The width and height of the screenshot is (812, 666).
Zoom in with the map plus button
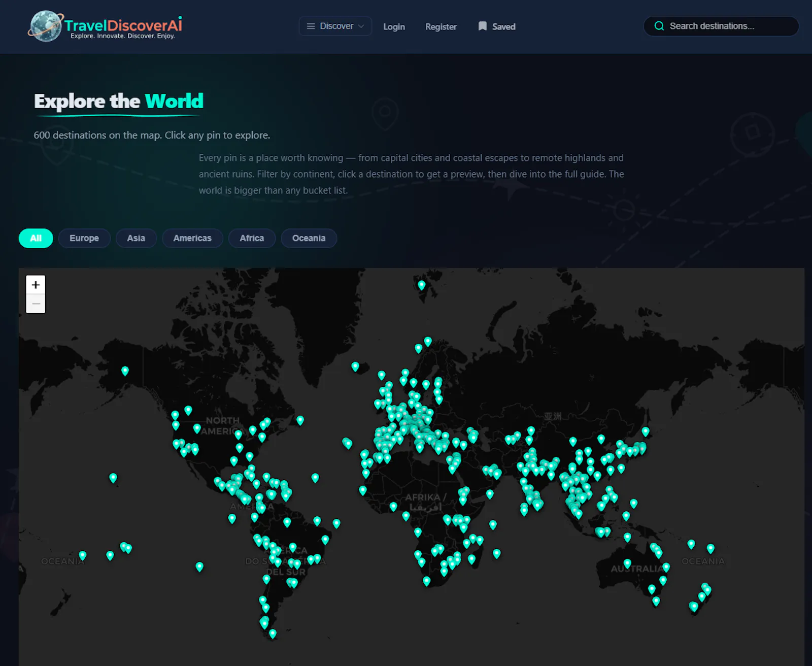(x=36, y=285)
